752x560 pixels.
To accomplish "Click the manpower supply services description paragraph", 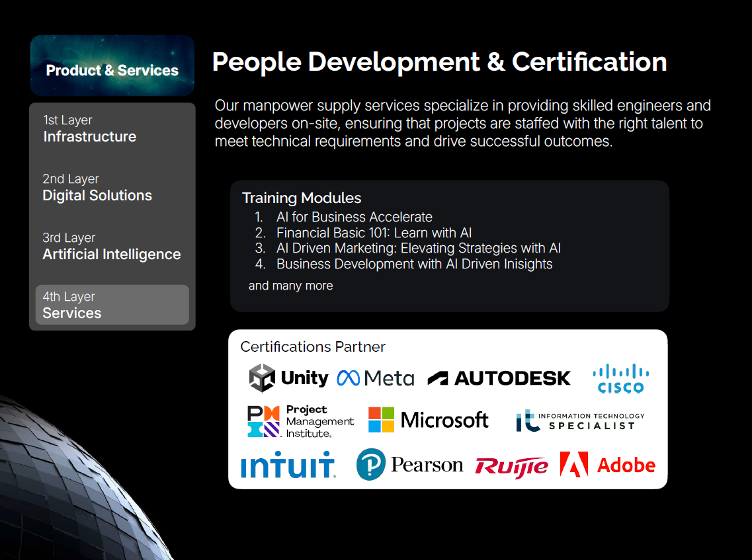I will tap(463, 123).
